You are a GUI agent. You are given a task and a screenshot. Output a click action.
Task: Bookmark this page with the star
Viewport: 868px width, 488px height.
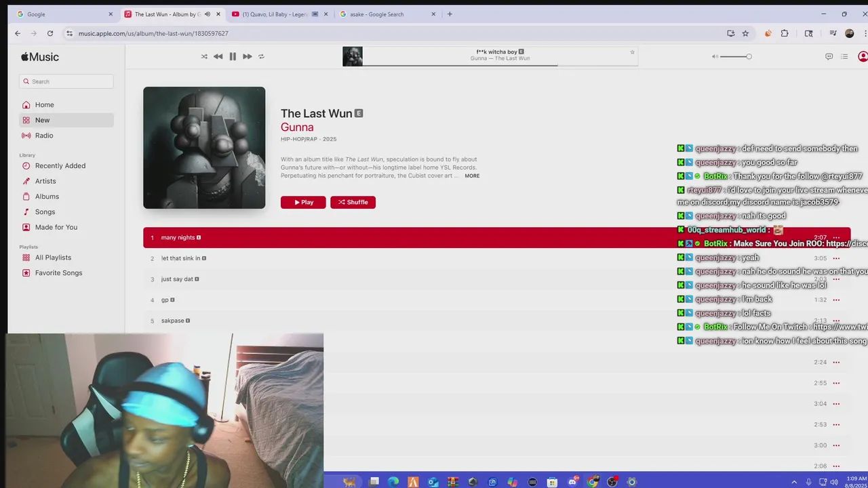745,33
